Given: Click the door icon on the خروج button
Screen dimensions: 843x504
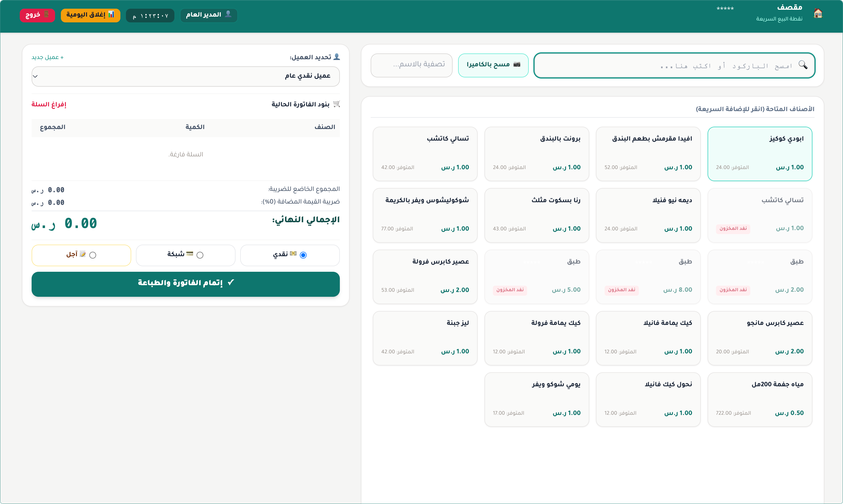Looking at the screenshot, I should point(47,14).
